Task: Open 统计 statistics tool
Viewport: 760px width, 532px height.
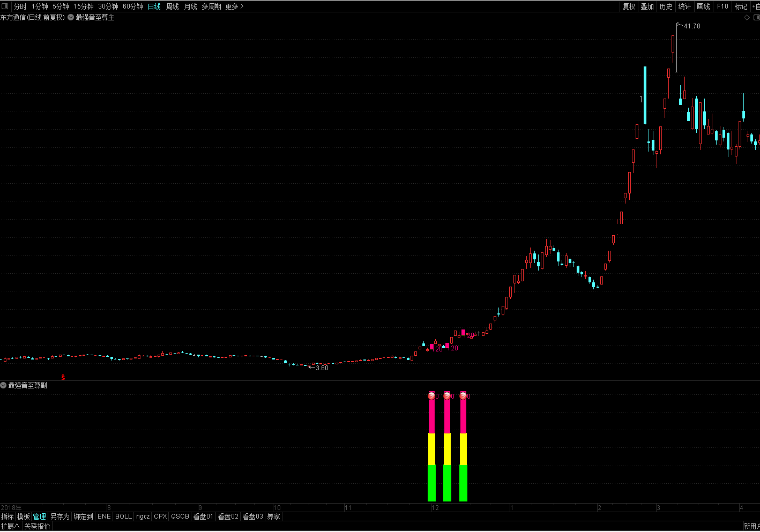Action: coord(685,6)
